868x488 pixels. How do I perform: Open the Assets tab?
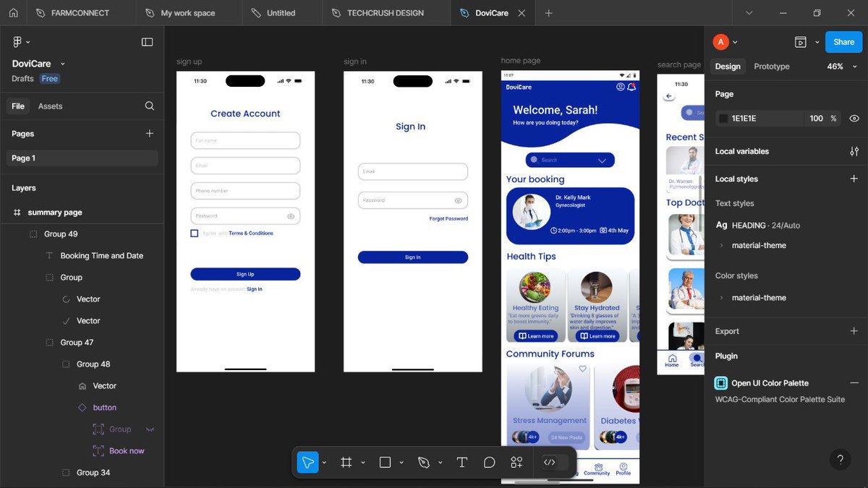point(50,106)
